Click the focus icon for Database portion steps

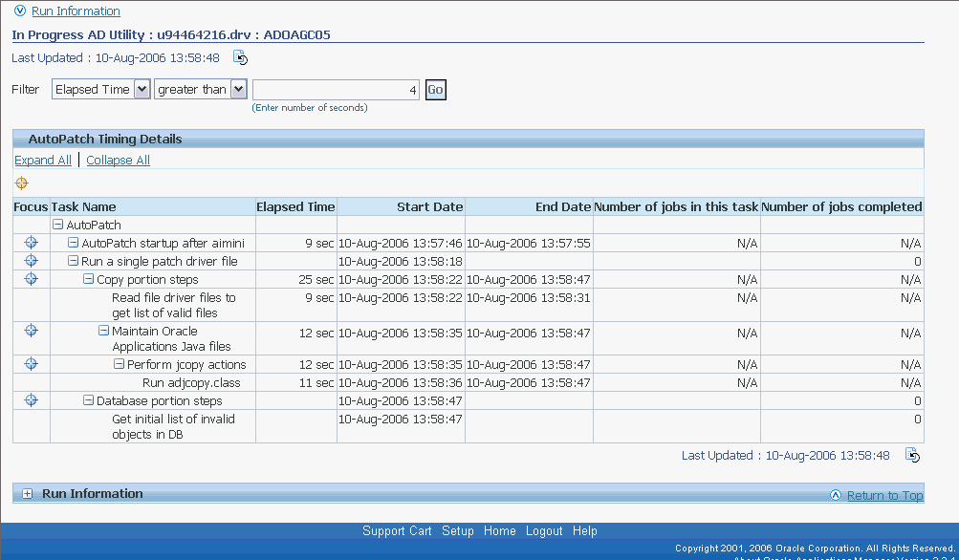(31, 400)
